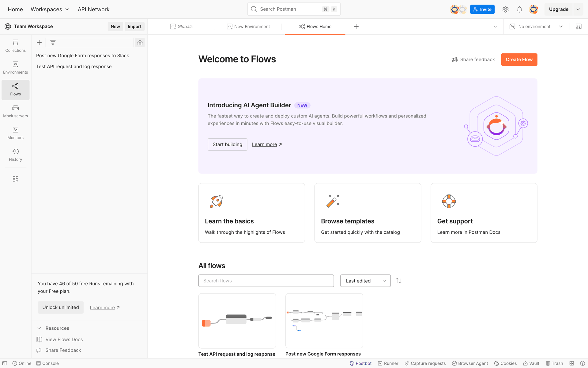The image size is (588, 368).
Task: Click the configure sidebar apps icon
Action: (x=15, y=179)
